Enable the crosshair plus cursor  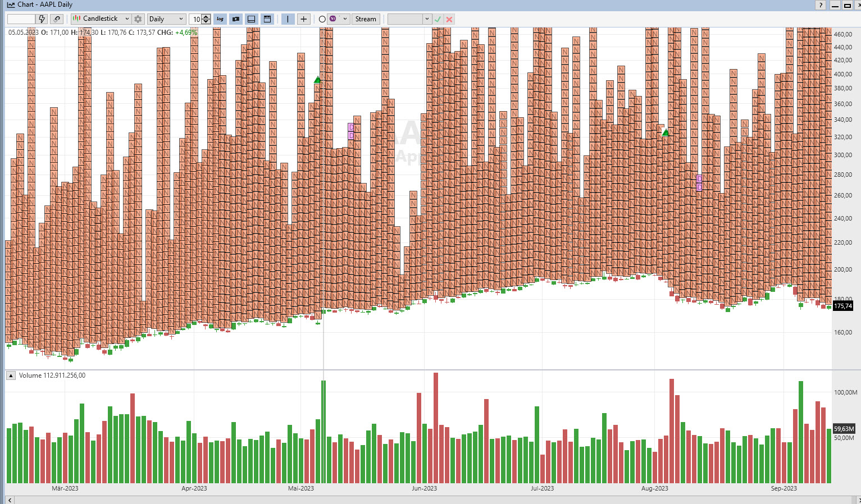point(303,19)
